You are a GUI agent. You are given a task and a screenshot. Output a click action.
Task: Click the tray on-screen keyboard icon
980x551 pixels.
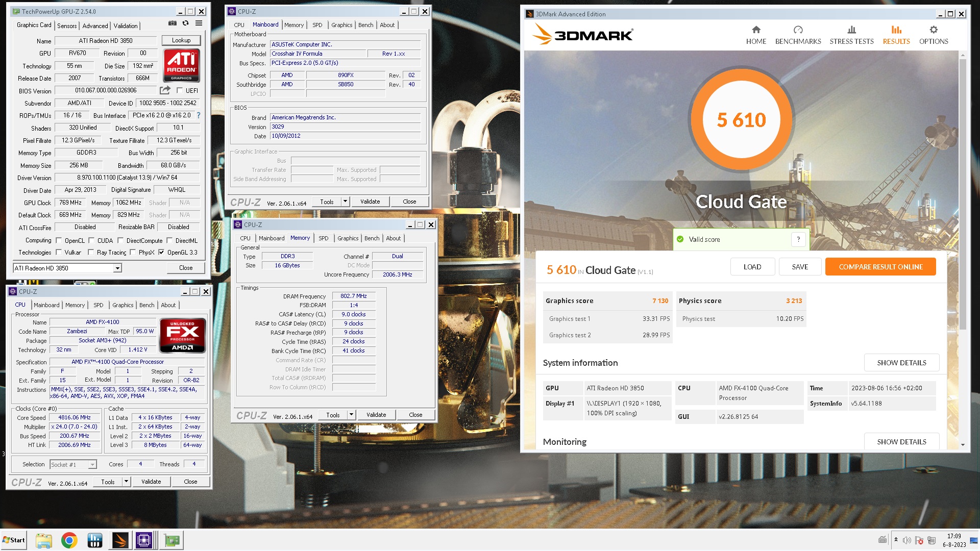point(883,540)
